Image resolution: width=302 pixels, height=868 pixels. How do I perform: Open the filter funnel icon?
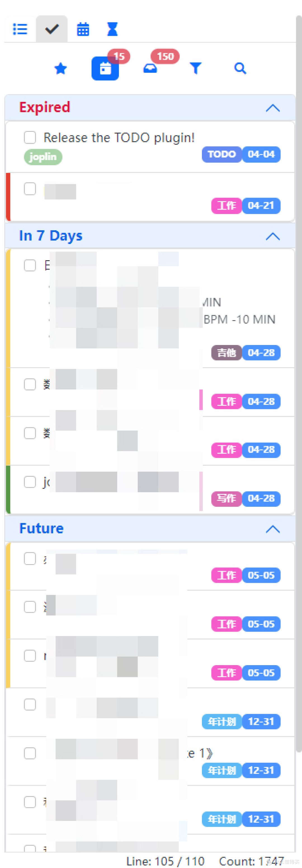click(x=195, y=68)
